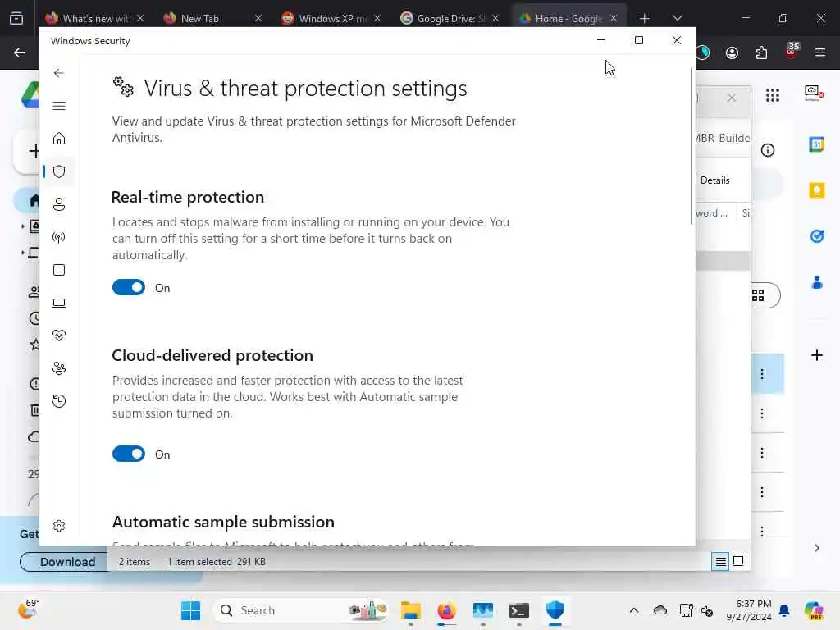The image size is (840, 630).
Task: Open Google Tasks side panel icon
Action: pos(817,235)
